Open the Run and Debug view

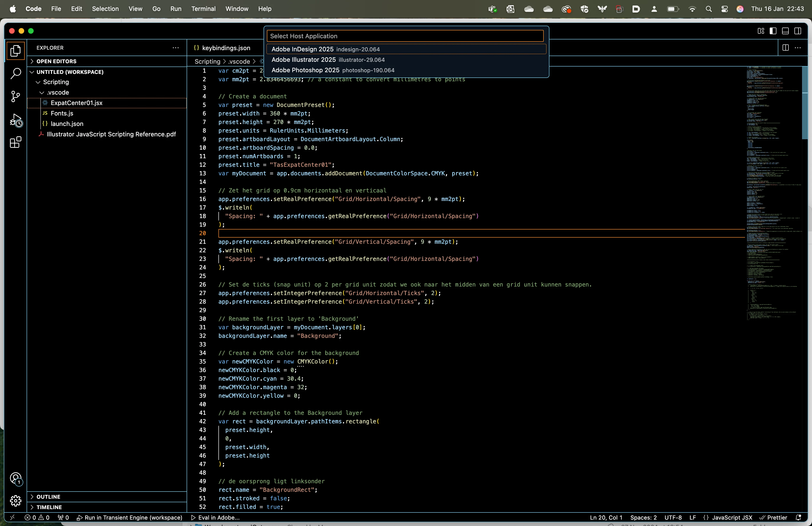(x=16, y=120)
